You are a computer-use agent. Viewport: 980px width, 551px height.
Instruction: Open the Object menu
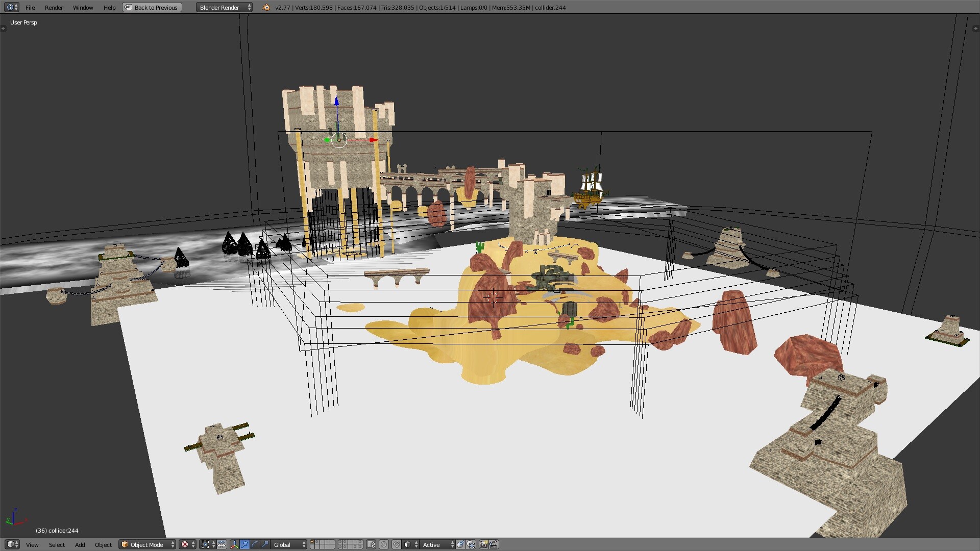click(x=103, y=544)
